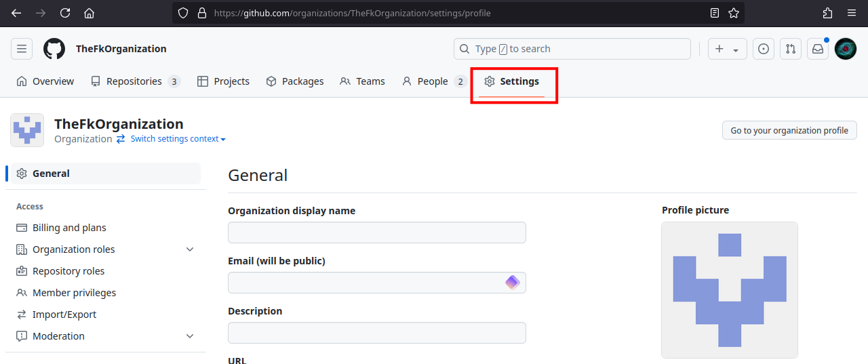Open the issues icon in header
The height and width of the screenshot is (364, 868).
[764, 49]
